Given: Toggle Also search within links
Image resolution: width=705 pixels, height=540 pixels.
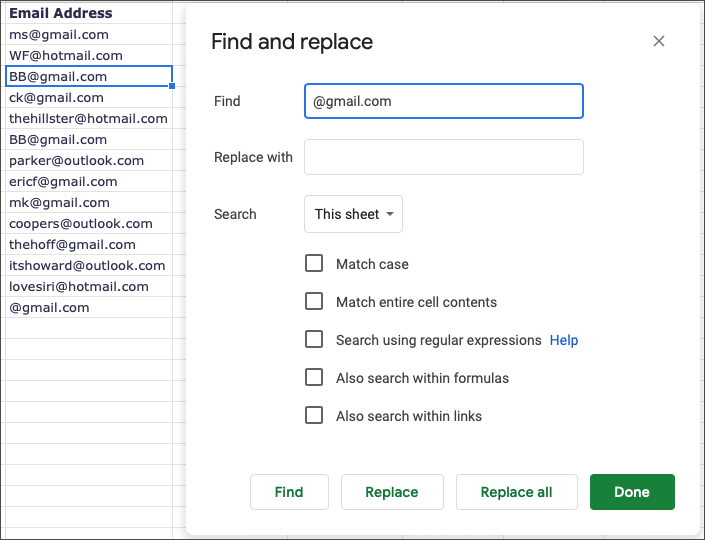Looking at the screenshot, I should [x=314, y=416].
